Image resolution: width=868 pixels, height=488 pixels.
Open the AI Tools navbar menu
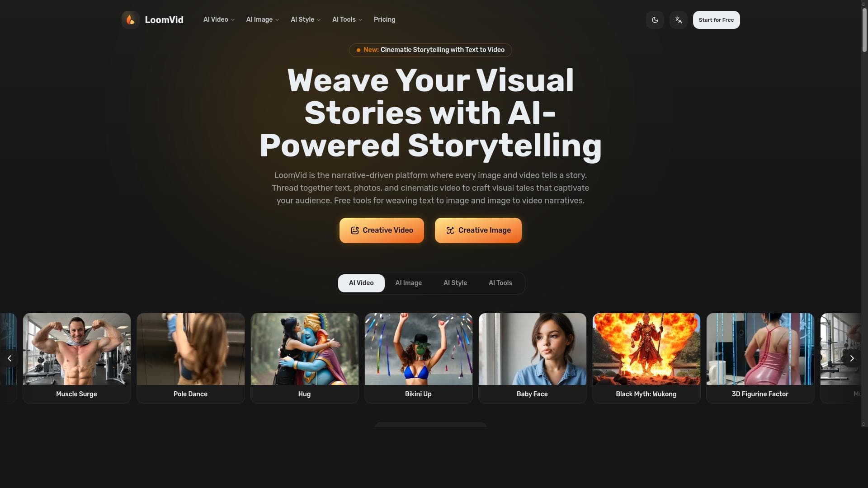(347, 19)
